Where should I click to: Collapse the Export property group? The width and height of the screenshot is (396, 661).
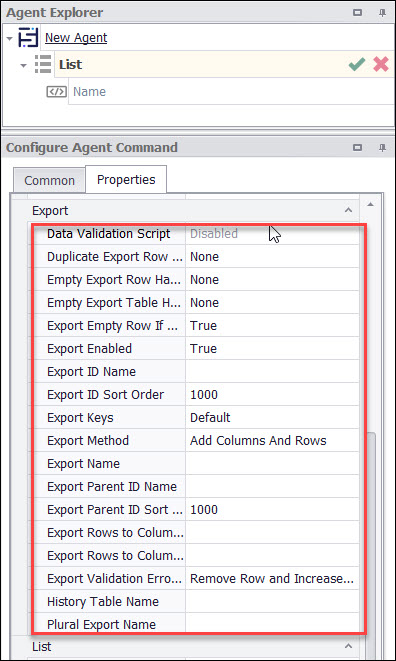(x=348, y=210)
